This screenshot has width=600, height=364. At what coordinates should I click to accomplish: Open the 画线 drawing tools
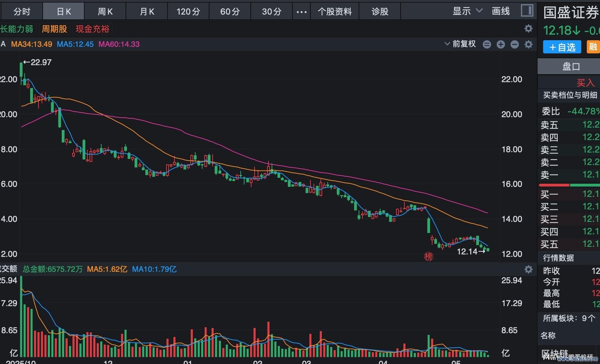click(501, 11)
